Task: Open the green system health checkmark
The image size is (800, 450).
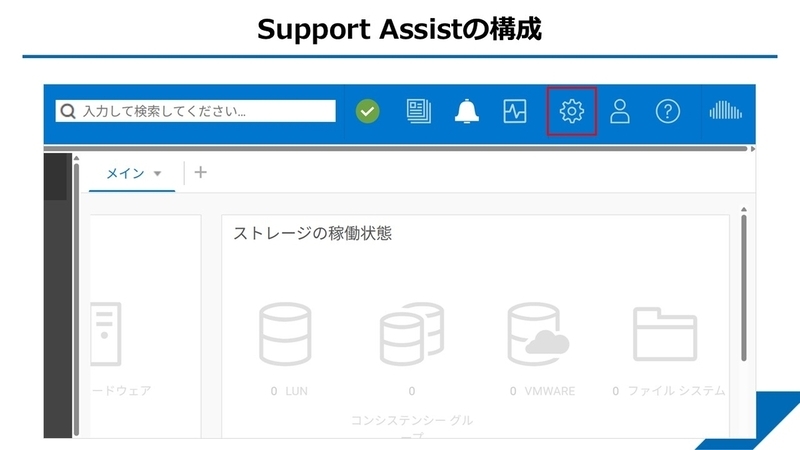Action: pos(367,111)
